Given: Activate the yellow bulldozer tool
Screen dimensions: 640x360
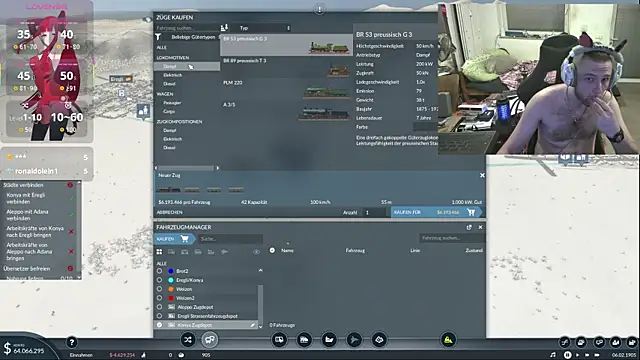Looking at the screenshot, I should click(448, 340).
